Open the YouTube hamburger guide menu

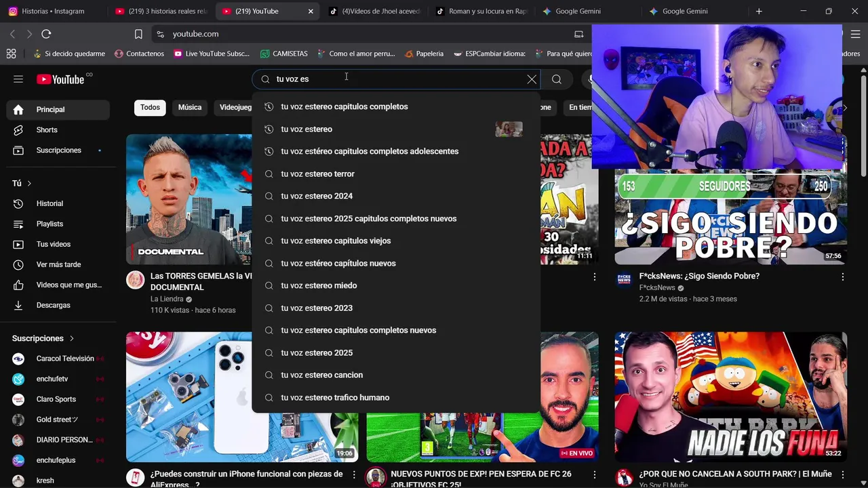(x=18, y=79)
